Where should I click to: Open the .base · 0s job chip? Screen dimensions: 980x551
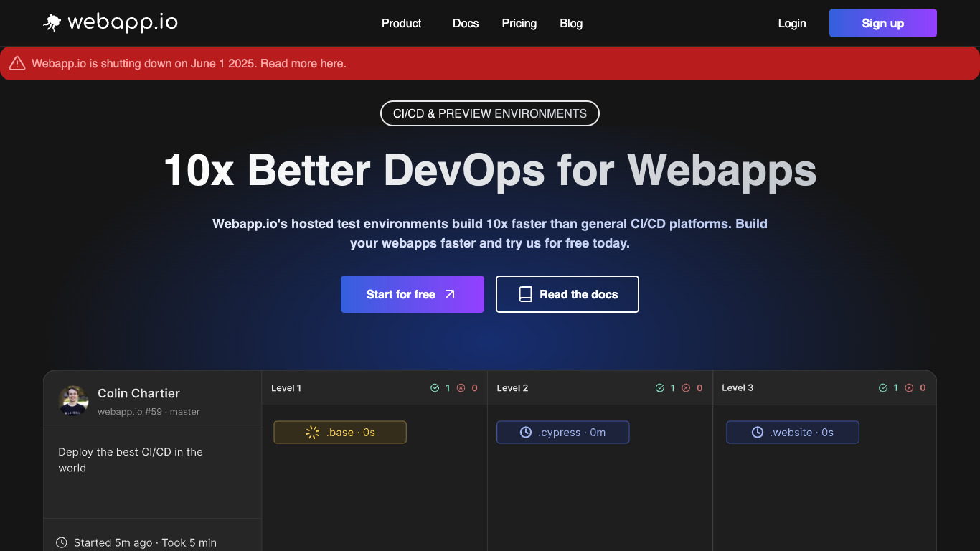(340, 432)
